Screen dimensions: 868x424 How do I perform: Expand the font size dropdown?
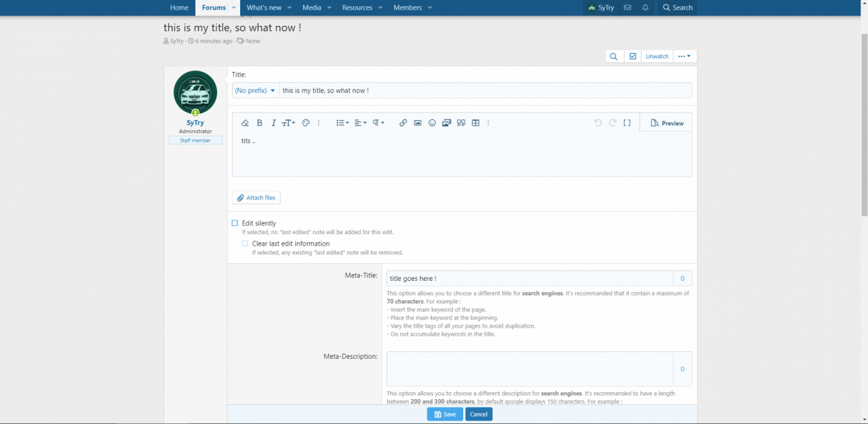point(289,123)
